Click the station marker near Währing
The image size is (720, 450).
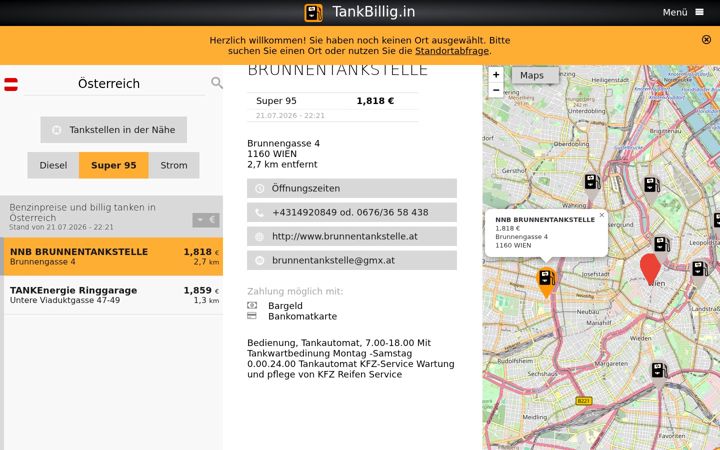pos(592,186)
